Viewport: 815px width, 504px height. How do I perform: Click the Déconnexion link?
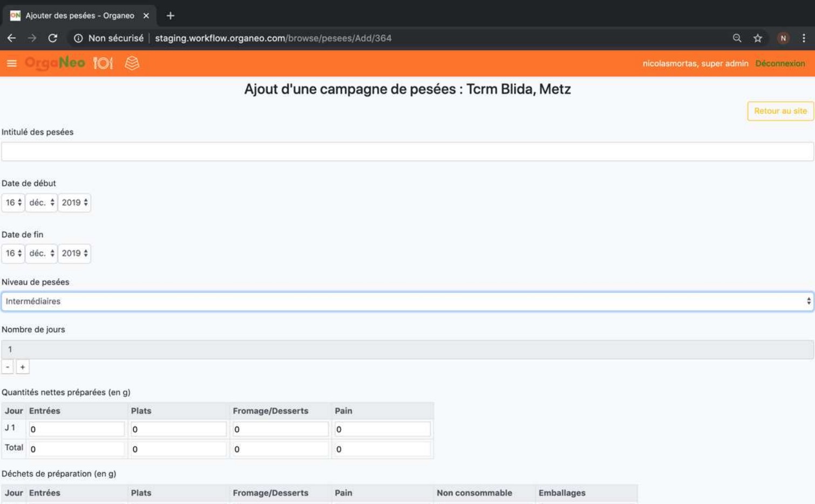click(x=780, y=64)
